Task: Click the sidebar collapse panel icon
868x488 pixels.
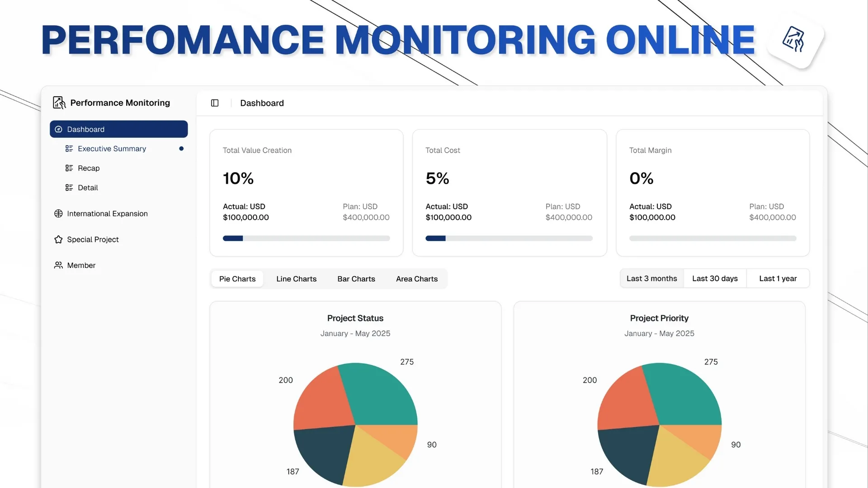Action: click(x=215, y=103)
